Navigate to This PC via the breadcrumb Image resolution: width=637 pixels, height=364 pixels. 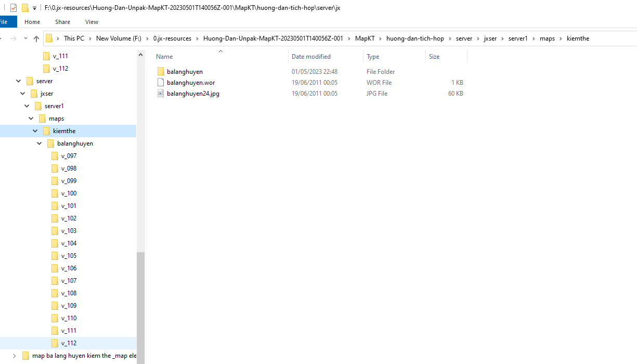pos(74,38)
